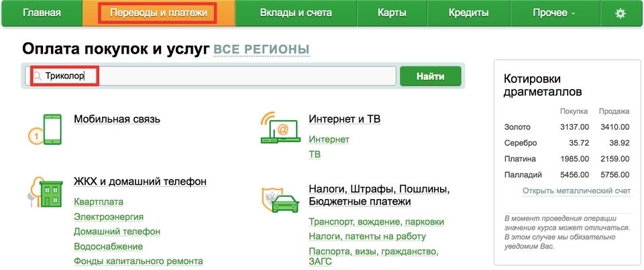Viewport: 644px width, 270px height.
Task: Open the Мобильная связь category
Action: (117, 119)
